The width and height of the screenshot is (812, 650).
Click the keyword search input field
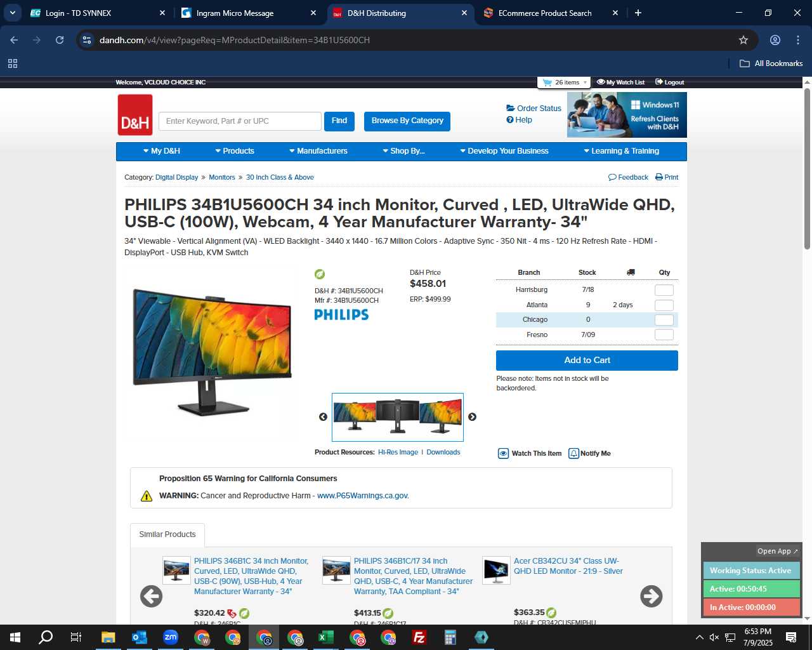[240, 121]
